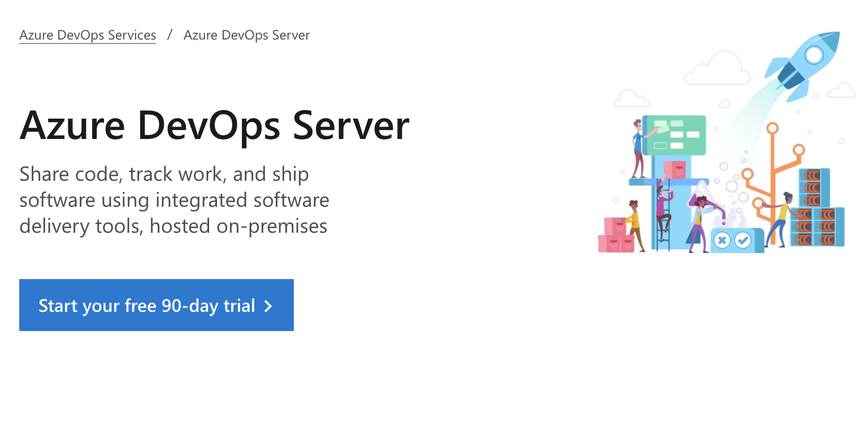Click the breadcrumb separator slash
The width and height of the screenshot is (868, 435).
(x=168, y=35)
